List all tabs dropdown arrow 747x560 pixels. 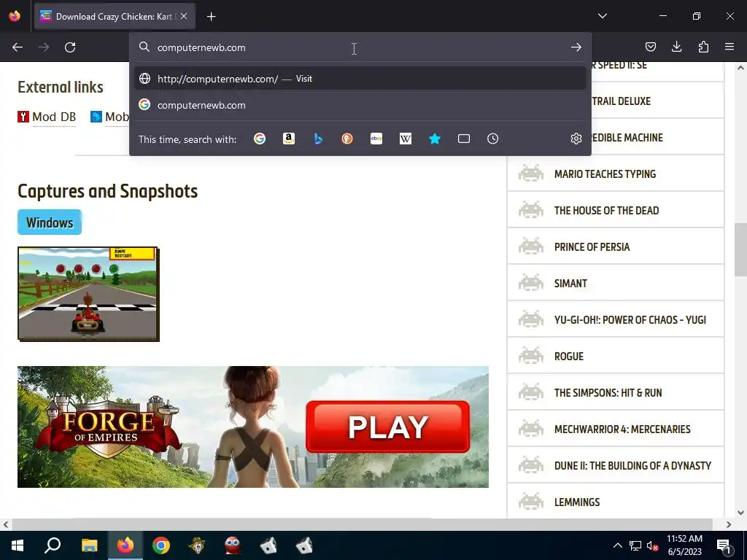click(602, 16)
